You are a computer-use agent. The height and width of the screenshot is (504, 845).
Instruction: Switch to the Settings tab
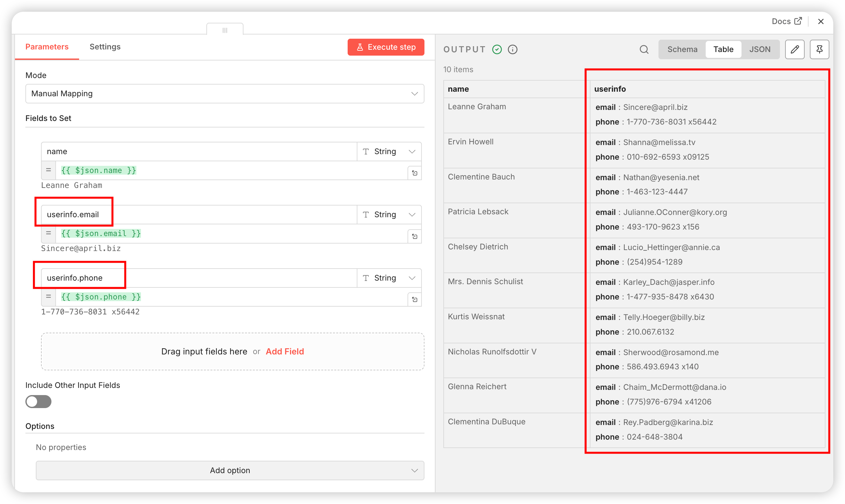pos(105,47)
